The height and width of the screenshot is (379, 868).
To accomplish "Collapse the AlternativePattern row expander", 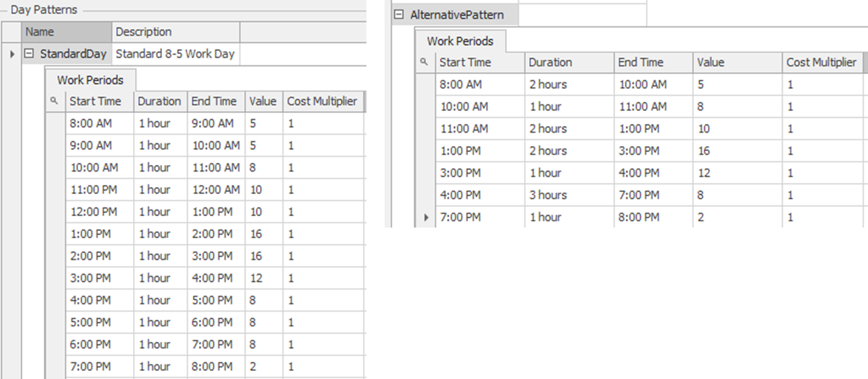I will [399, 14].
